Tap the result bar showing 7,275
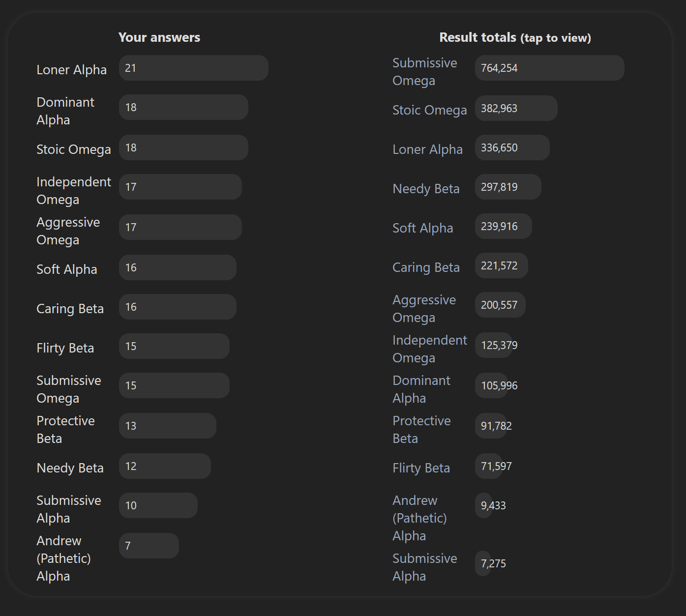The image size is (686, 616). pos(483,563)
